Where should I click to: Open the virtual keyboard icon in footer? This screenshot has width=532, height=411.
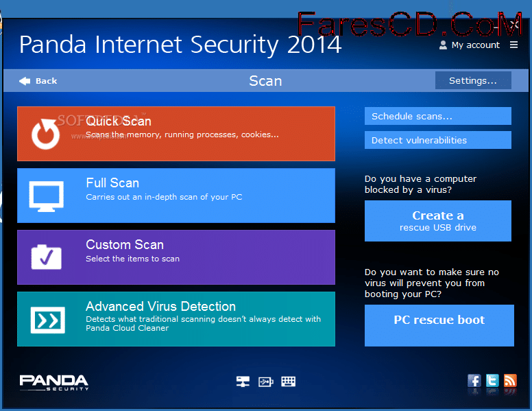289,381
